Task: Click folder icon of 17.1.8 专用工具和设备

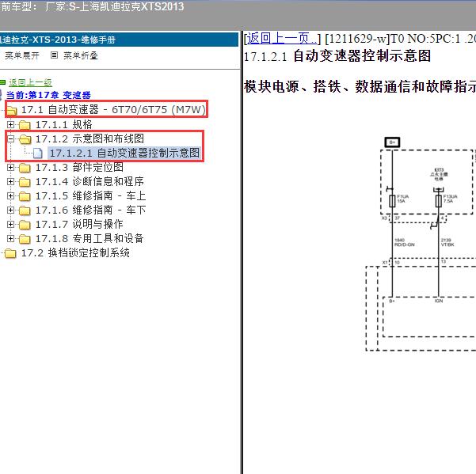Action: pos(25,239)
